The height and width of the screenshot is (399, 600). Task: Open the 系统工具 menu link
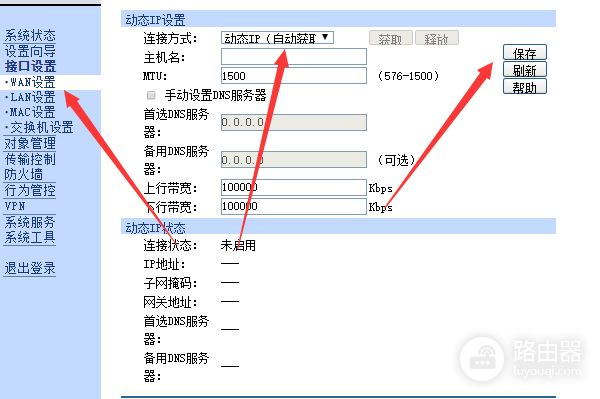click(x=30, y=237)
